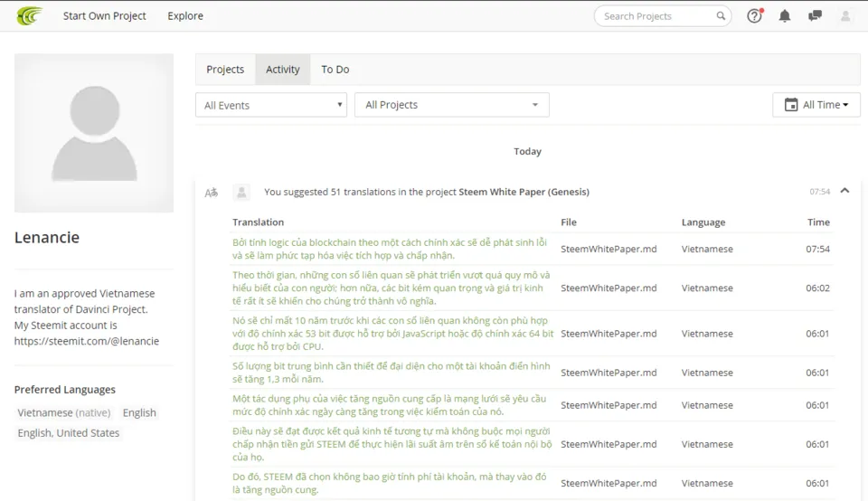Image resolution: width=868 pixels, height=501 pixels.
Task: Click the Today date heading
Action: coord(527,151)
